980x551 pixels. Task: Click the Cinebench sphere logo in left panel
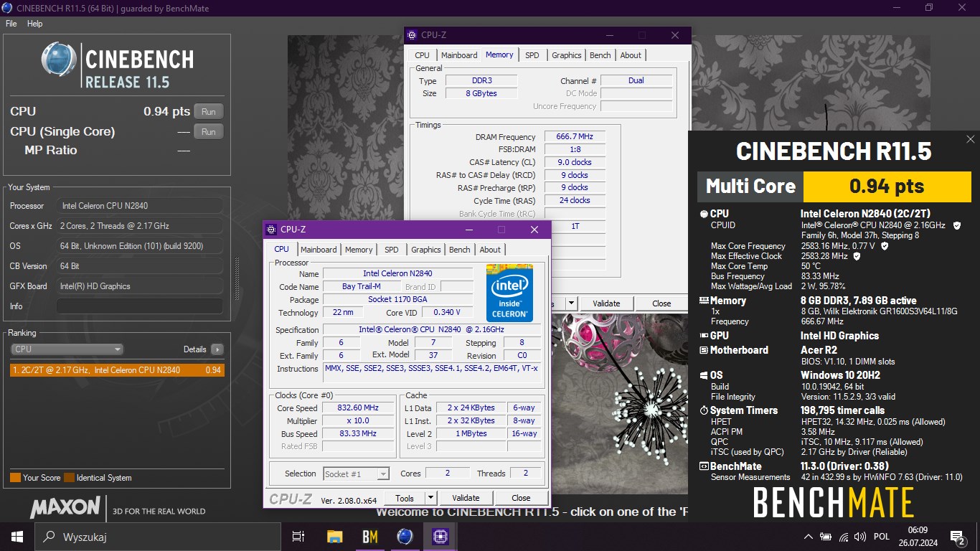click(x=60, y=60)
